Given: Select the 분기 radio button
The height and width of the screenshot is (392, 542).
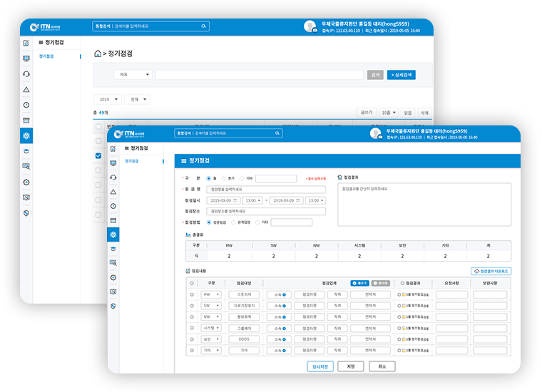Looking at the screenshot, I should coord(224,179).
